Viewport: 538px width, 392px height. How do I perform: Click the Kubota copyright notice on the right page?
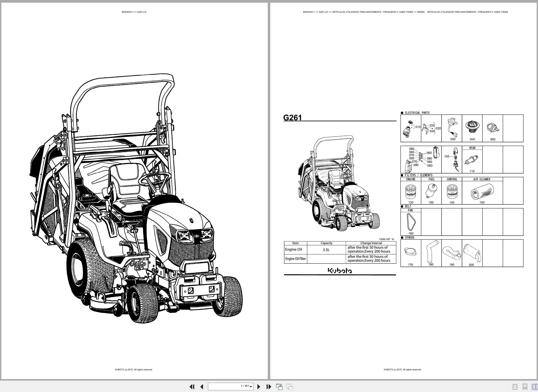point(403,369)
